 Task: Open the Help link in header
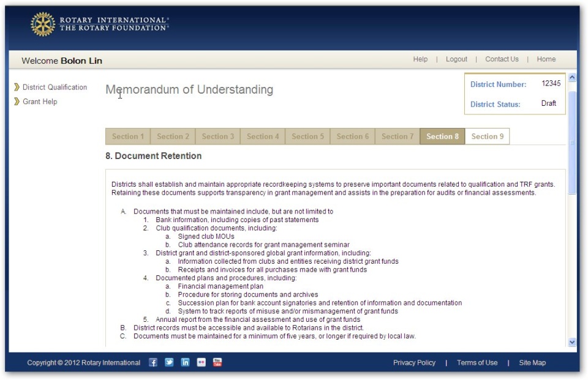420,59
